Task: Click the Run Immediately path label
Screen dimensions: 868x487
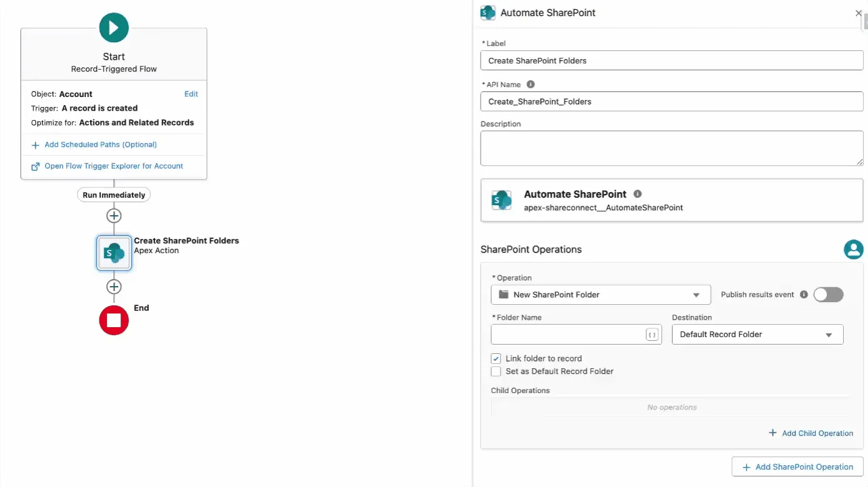Action: pyautogui.click(x=114, y=195)
